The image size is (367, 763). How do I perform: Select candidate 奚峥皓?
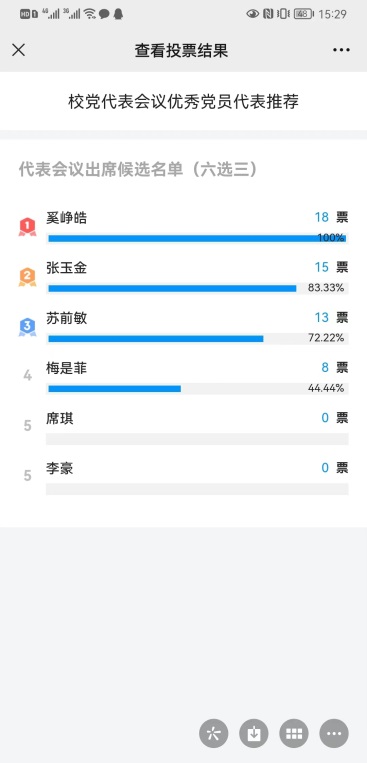(67, 218)
